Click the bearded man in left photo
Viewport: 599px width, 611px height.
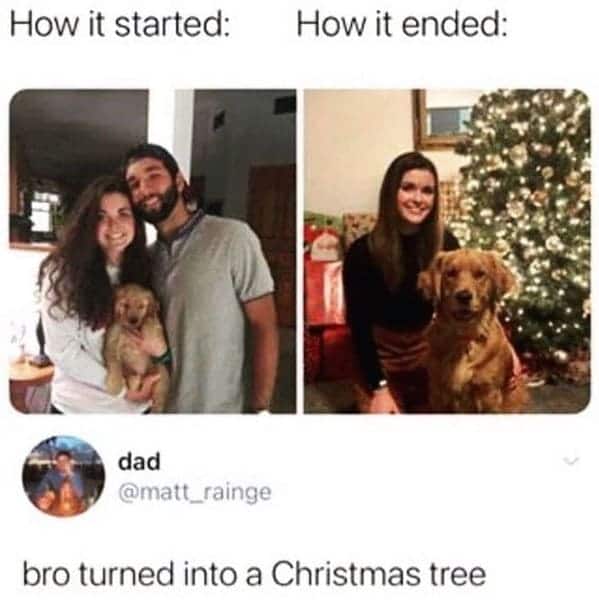tap(203, 277)
